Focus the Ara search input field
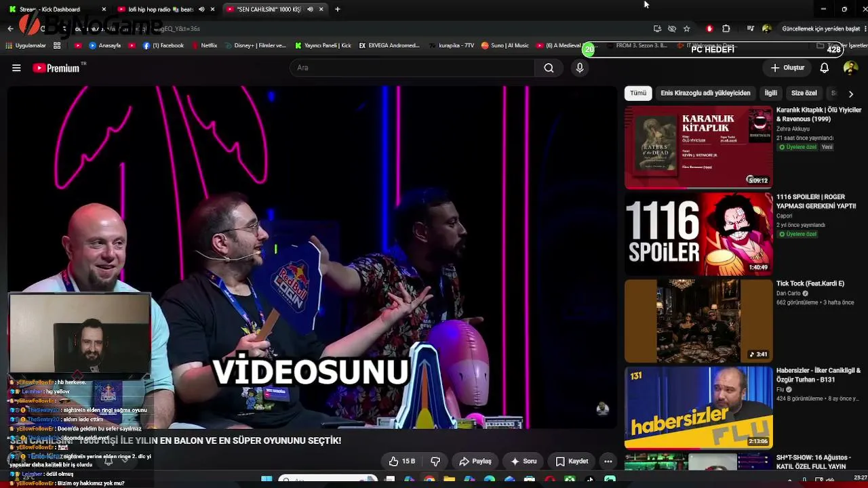The image size is (868, 488). [412, 68]
